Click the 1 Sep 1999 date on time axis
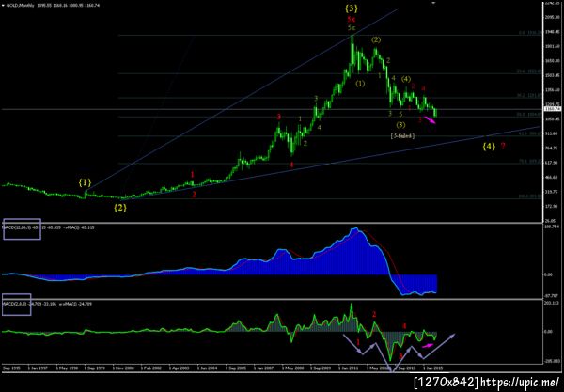564x392 pixels. click(x=95, y=368)
